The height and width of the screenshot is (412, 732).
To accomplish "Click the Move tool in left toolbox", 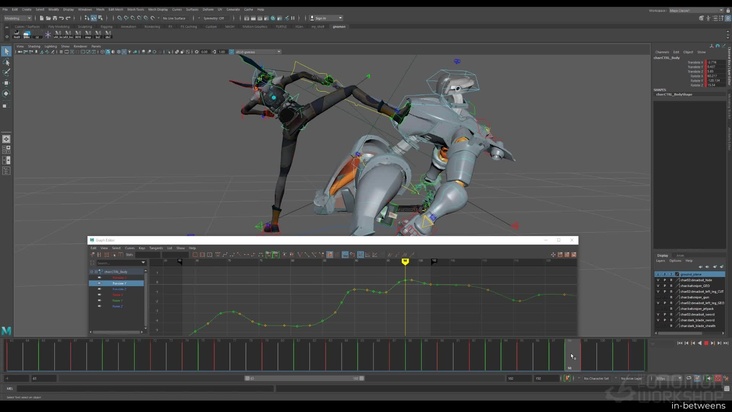I will (6, 82).
